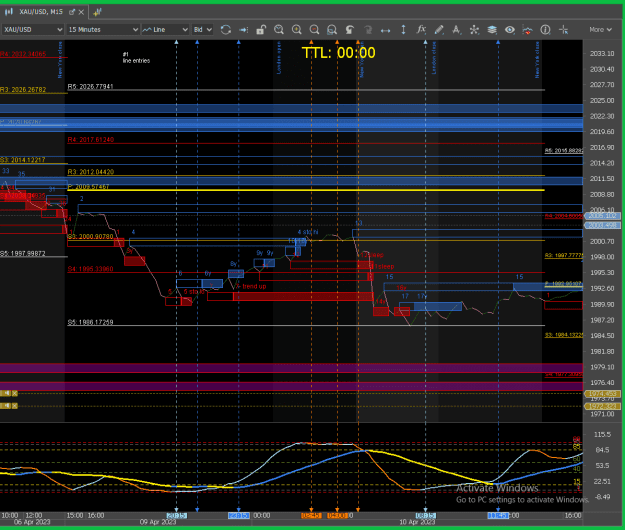This screenshot has height=530, width=625.
Task: Open the 15 Minutes period dropdown
Action: [102, 29]
